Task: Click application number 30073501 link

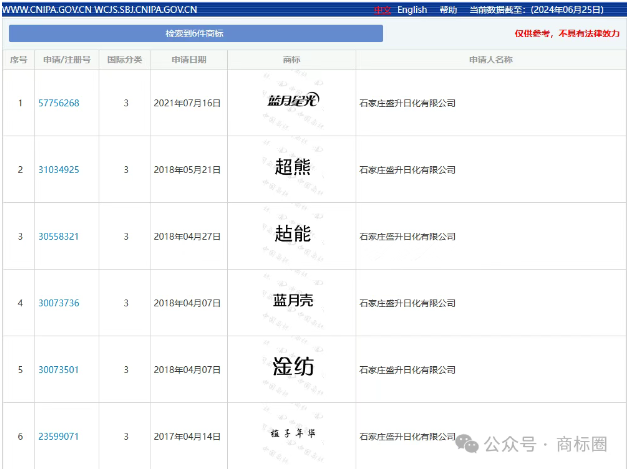Action: [59, 369]
